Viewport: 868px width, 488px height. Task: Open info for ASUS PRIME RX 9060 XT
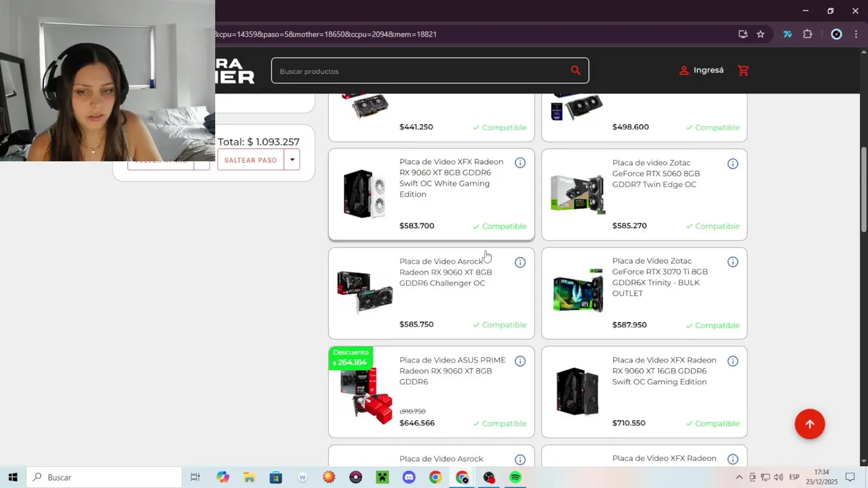click(x=520, y=361)
